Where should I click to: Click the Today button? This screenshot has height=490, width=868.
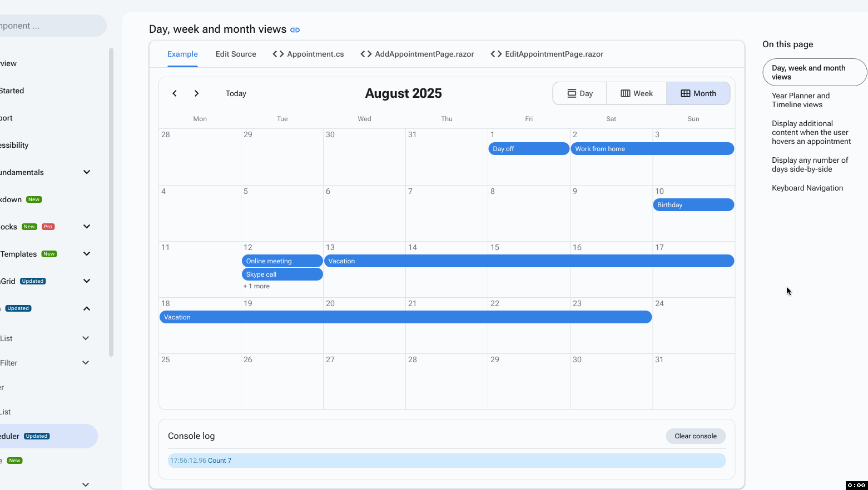pyautogui.click(x=236, y=93)
